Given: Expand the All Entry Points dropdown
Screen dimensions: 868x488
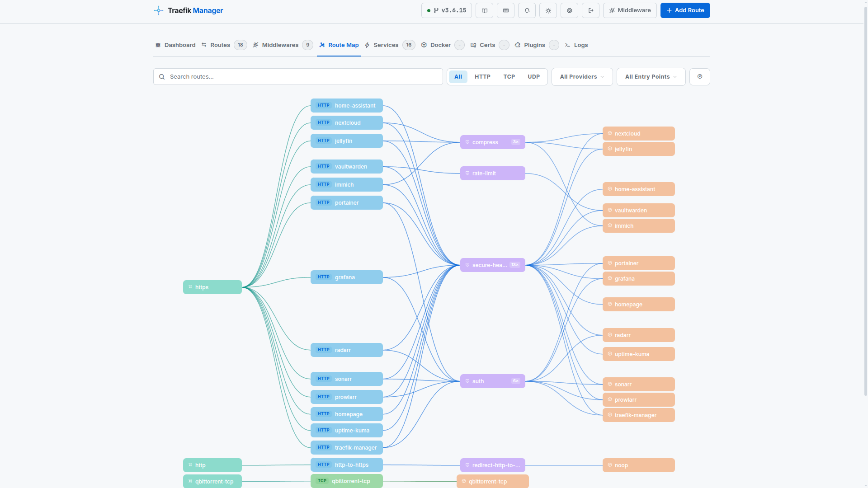Looking at the screenshot, I should [x=651, y=77].
